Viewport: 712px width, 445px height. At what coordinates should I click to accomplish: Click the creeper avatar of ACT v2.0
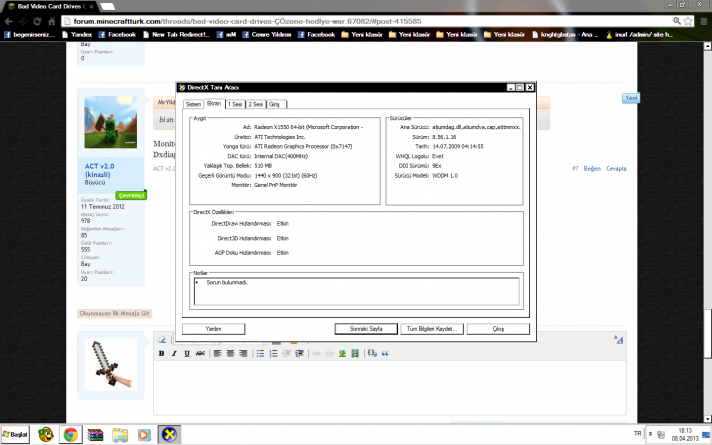pyautogui.click(x=110, y=122)
